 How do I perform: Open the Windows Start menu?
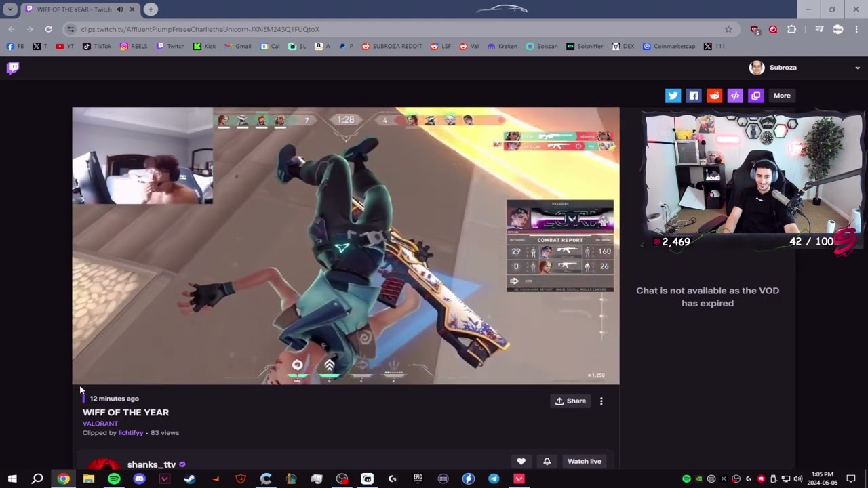click(12, 479)
